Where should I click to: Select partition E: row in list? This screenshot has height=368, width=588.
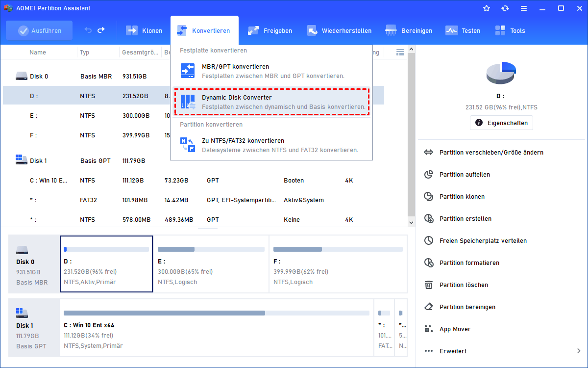(x=87, y=116)
